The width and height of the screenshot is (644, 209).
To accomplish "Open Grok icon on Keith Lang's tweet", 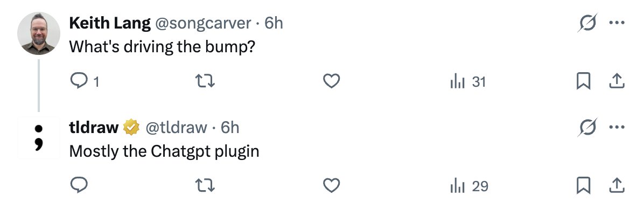I will pos(587,23).
